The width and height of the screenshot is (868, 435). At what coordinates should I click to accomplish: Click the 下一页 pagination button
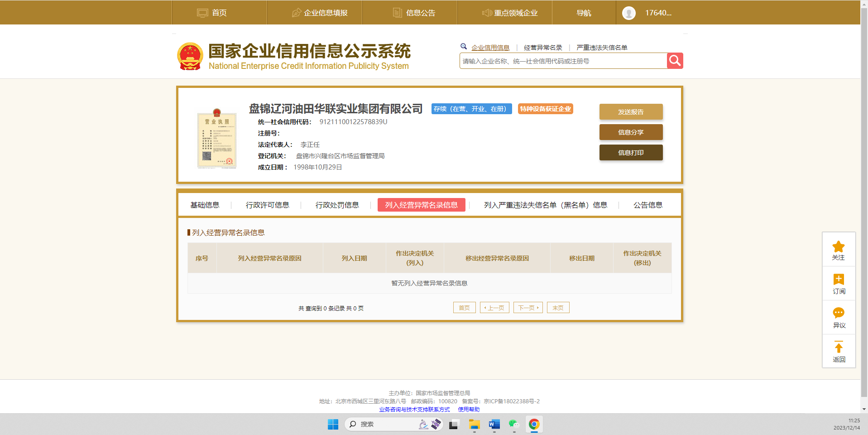[528, 308]
